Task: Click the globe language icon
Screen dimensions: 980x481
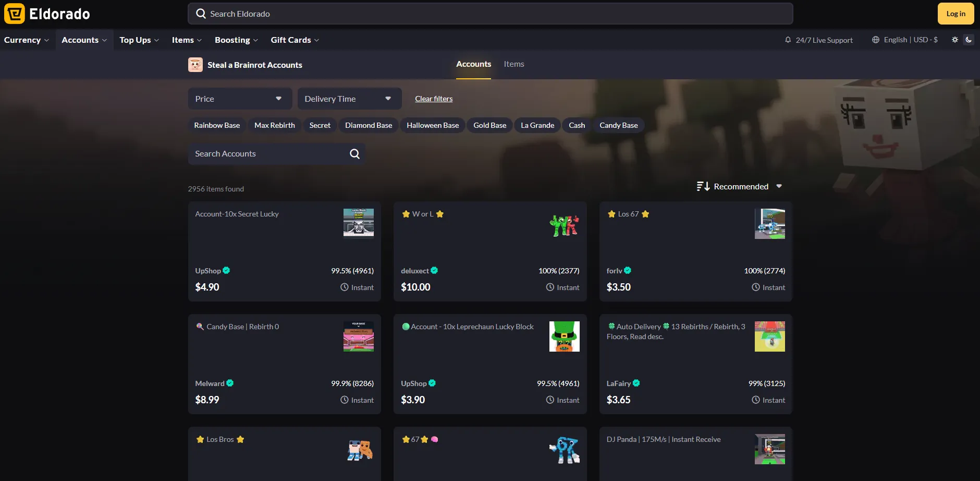Action: pyautogui.click(x=876, y=40)
